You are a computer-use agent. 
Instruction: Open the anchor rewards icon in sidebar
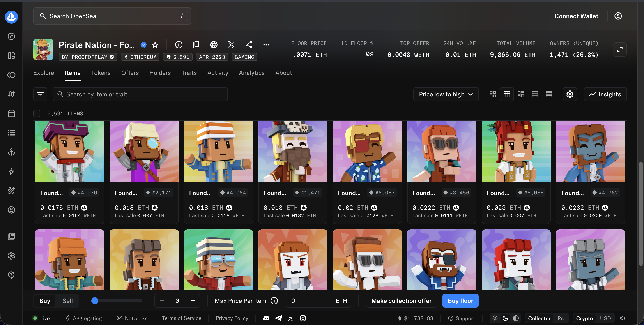[x=11, y=152]
